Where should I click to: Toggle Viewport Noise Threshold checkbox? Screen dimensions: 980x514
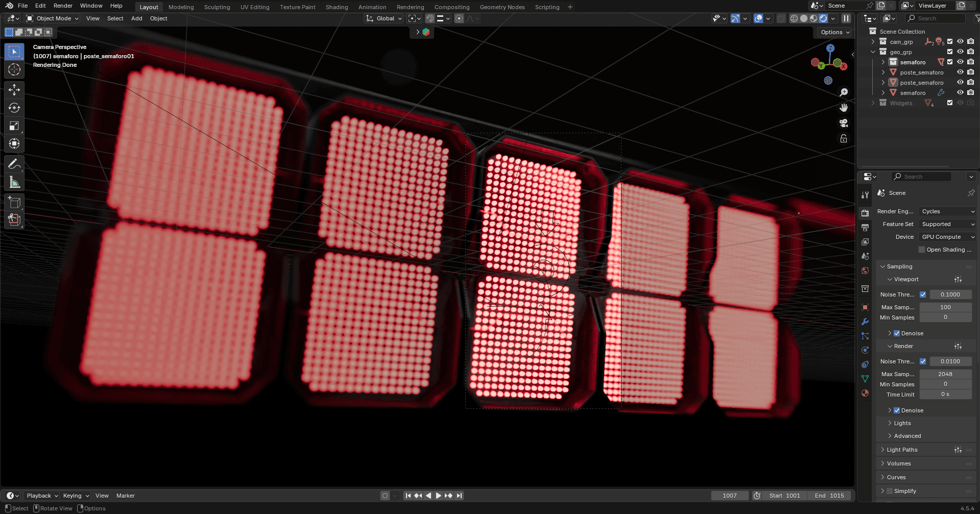pos(923,295)
